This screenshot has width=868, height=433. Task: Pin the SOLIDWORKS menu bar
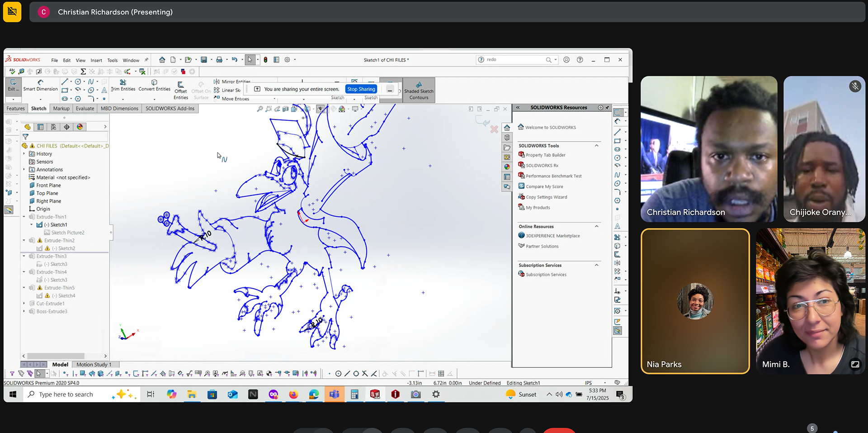point(146,60)
